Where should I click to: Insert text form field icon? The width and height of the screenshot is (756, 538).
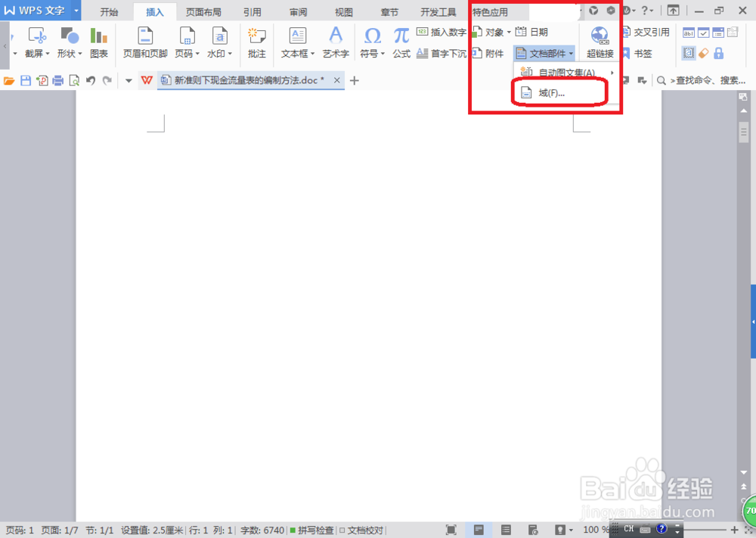pos(689,33)
